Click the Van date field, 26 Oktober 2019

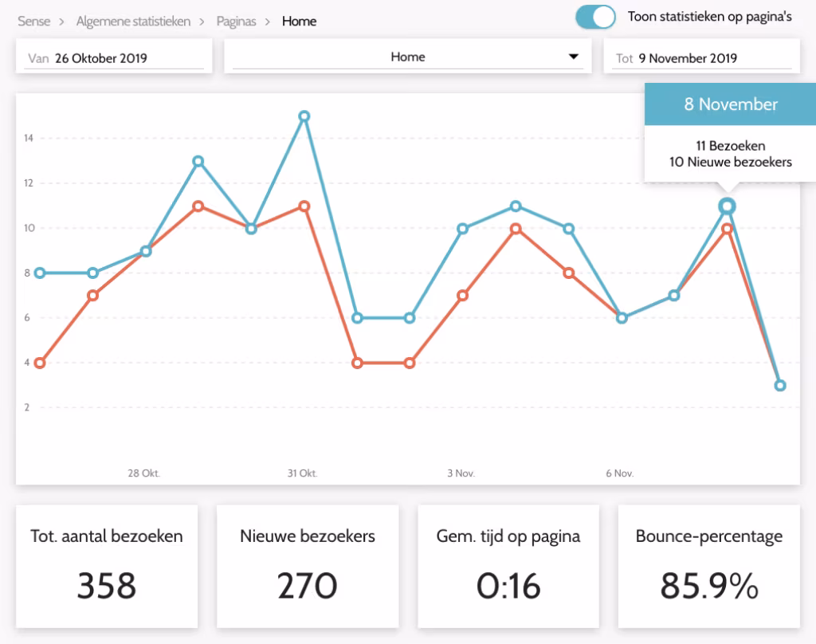click(x=114, y=58)
